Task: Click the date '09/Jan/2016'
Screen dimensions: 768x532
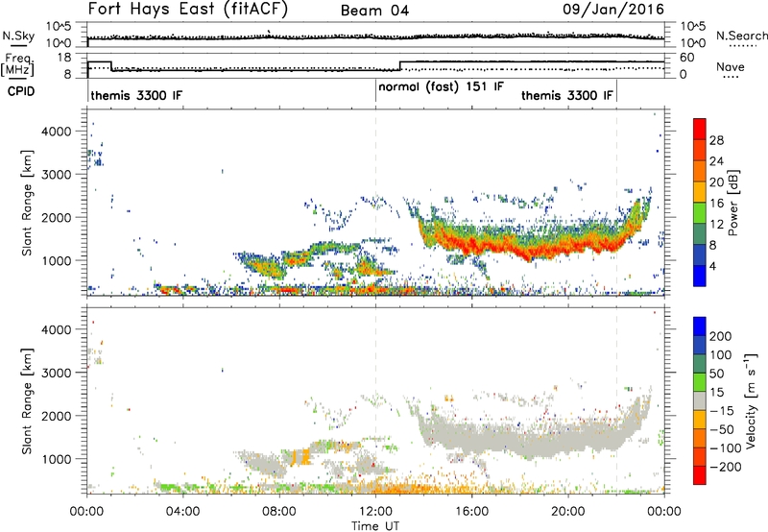Action: pyautogui.click(x=613, y=10)
